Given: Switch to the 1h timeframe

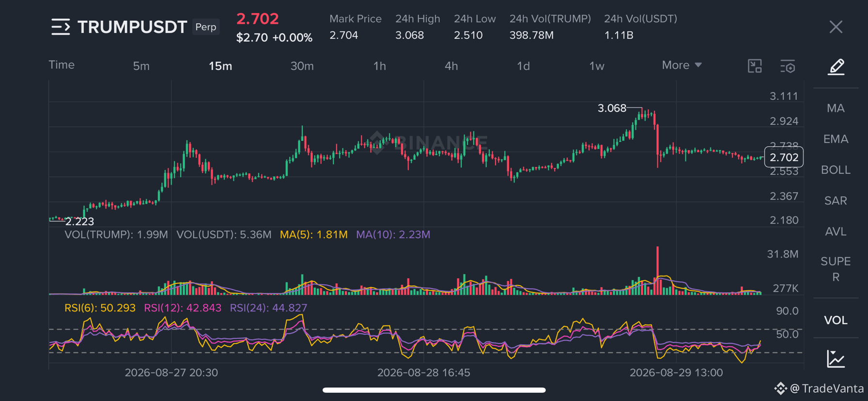Looking at the screenshot, I should coord(380,66).
